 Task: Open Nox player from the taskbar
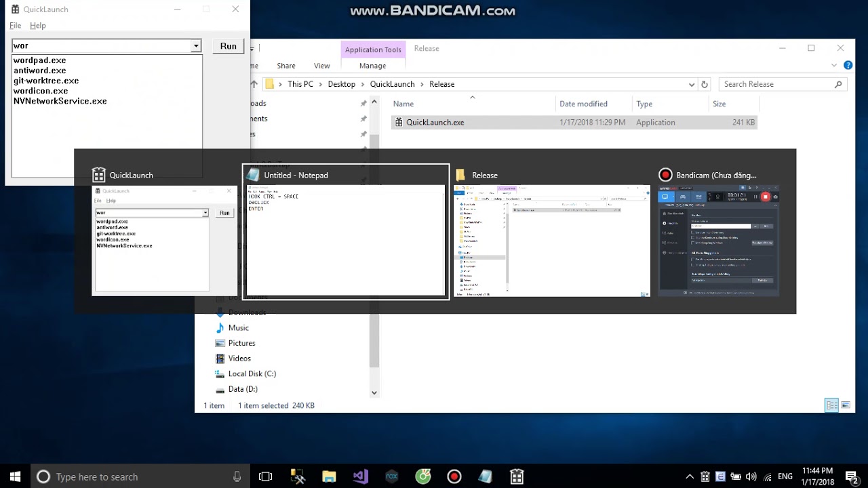click(391, 476)
